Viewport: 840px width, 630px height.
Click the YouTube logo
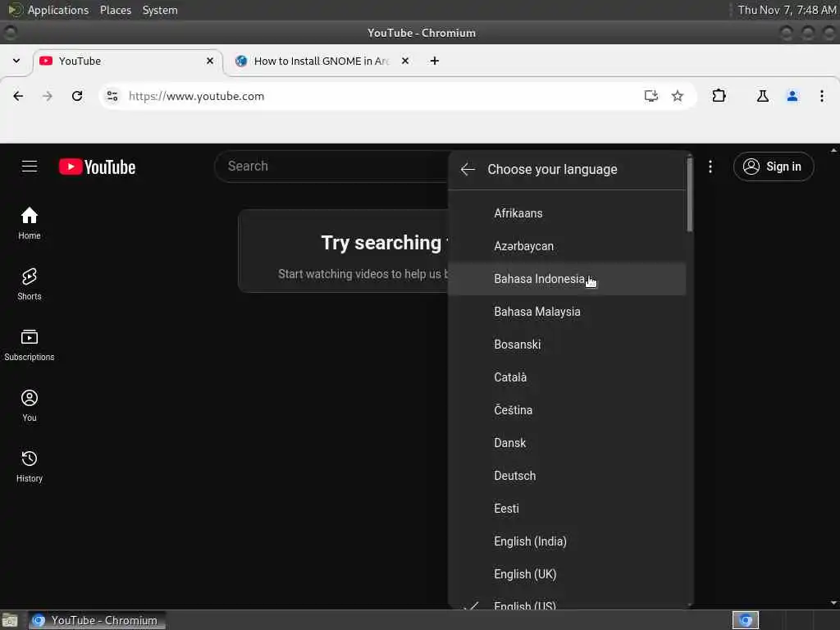pos(97,167)
